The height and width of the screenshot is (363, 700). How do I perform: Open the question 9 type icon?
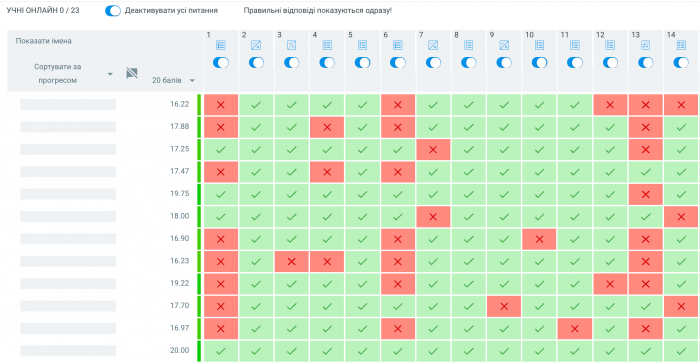pyautogui.click(x=504, y=45)
